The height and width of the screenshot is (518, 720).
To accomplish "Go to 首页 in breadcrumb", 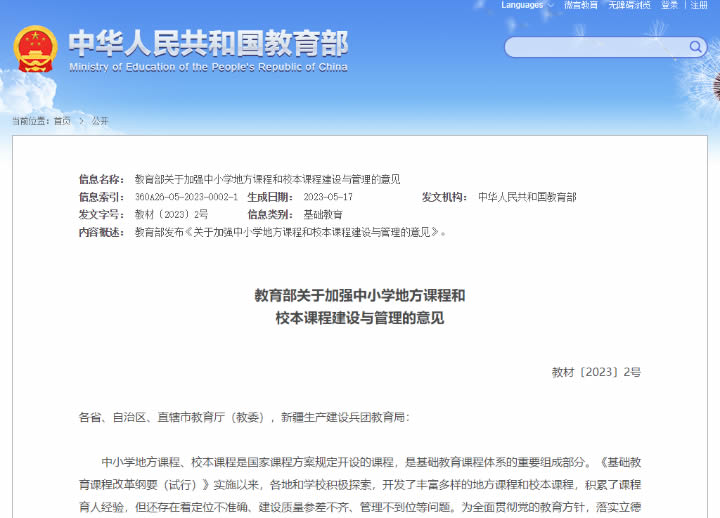I will pyautogui.click(x=62, y=120).
